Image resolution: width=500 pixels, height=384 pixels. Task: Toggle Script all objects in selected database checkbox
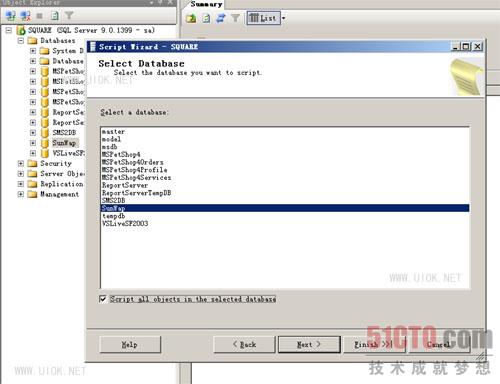(103, 299)
